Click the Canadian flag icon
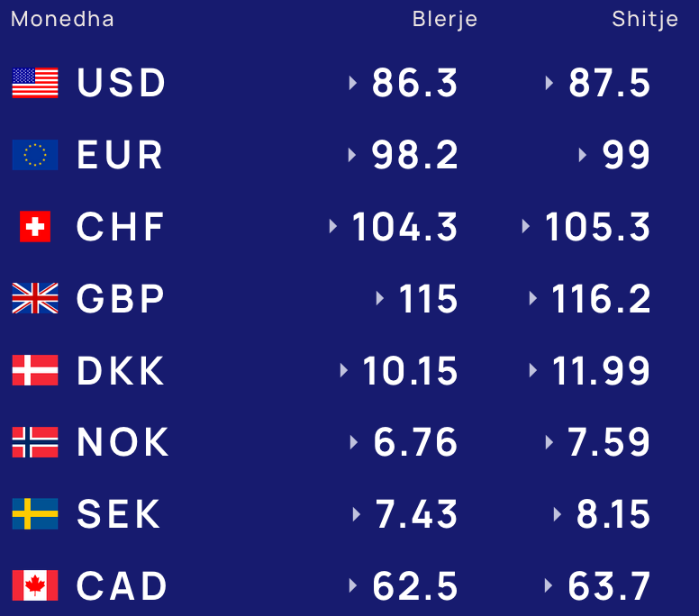Image resolution: width=699 pixels, height=616 pixels. (x=35, y=585)
